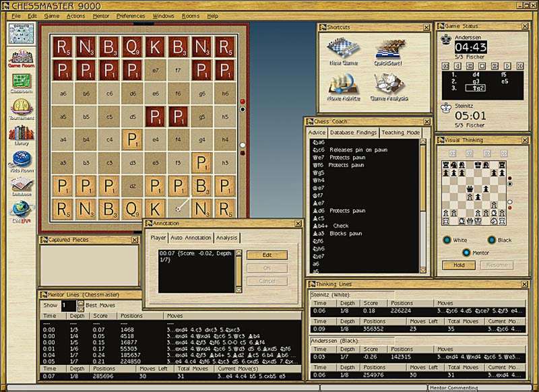Viewport: 539px width, 392px height.
Task: Click 'Releases pin on pawn' advice line
Action: pyautogui.click(x=358, y=150)
